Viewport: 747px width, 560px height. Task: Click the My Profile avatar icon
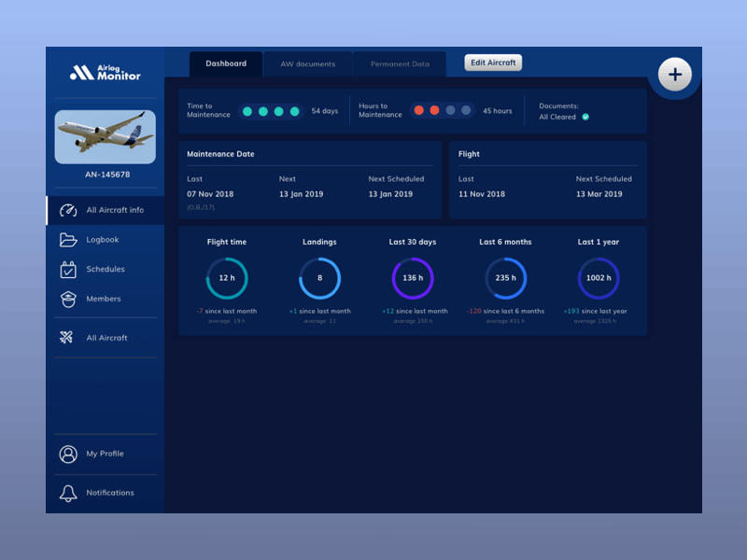(x=66, y=455)
